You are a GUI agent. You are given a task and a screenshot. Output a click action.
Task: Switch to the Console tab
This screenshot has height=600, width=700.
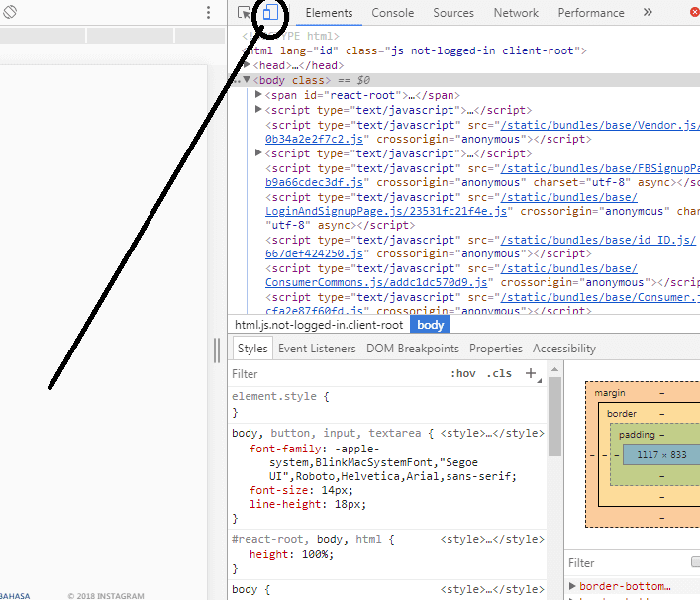[393, 13]
